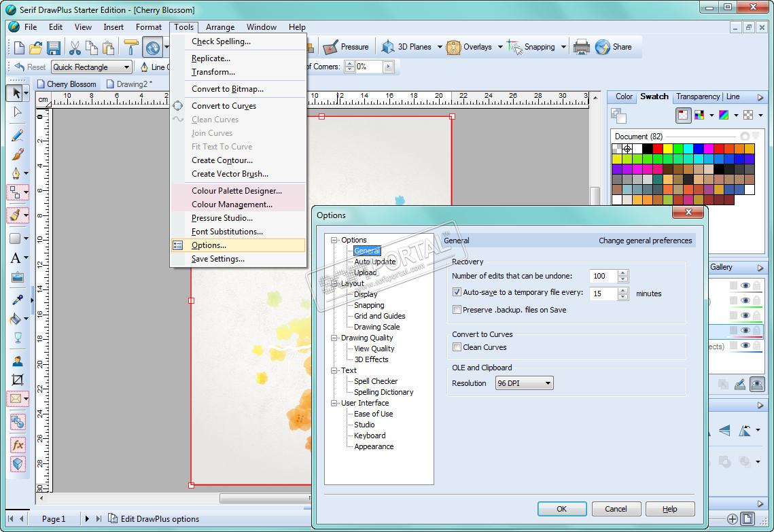The height and width of the screenshot is (532, 774).
Task: Select the Pointer tool
Action: (16, 93)
